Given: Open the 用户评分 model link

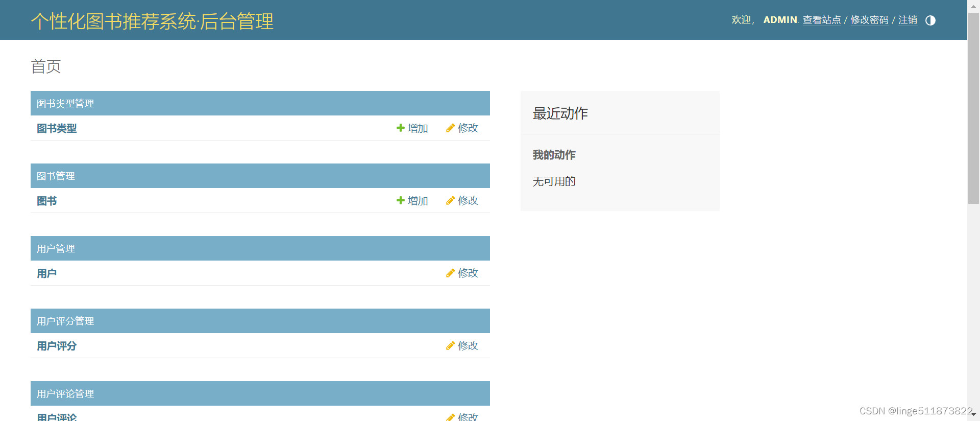Looking at the screenshot, I should pyautogui.click(x=57, y=346).
